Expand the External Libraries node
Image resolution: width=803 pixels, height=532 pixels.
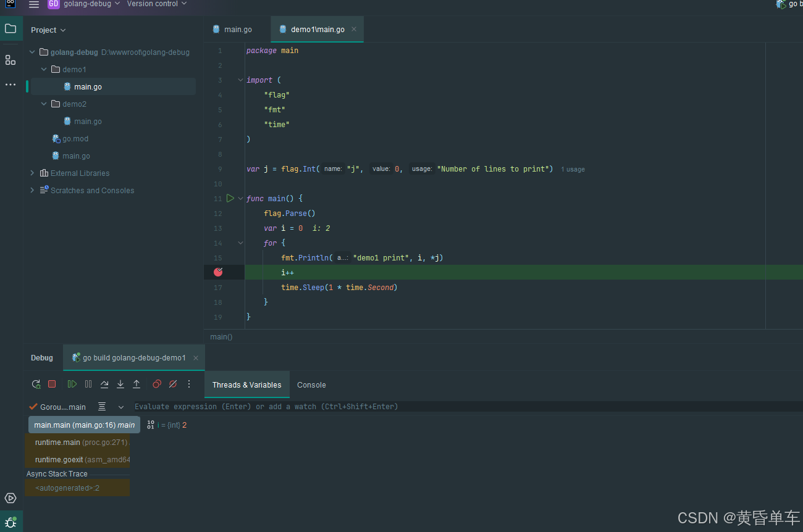click(32, 173)
